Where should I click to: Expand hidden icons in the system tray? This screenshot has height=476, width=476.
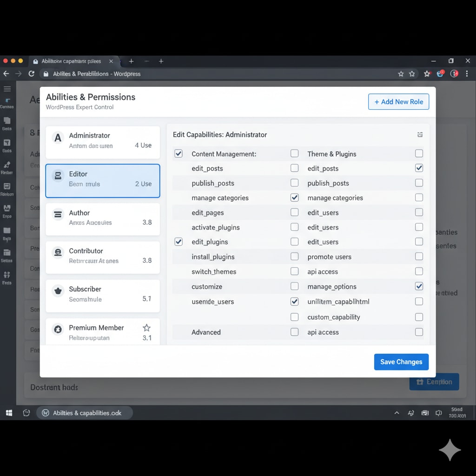click(x=397, y=413)
